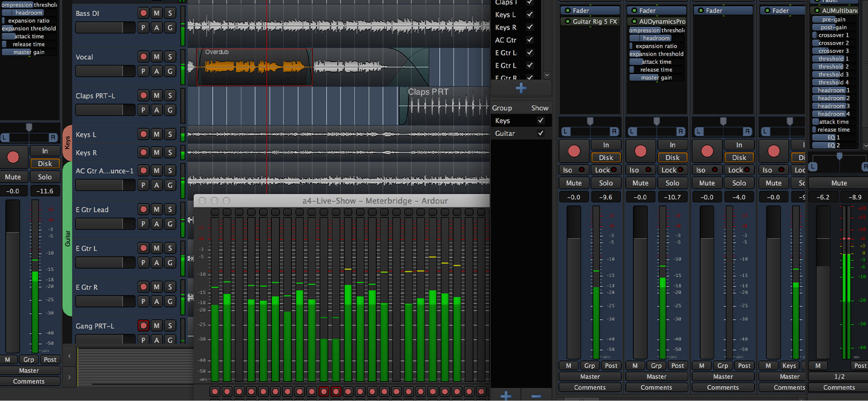
Task: Select the Keys group tab in editor
Action: point(67,142)
